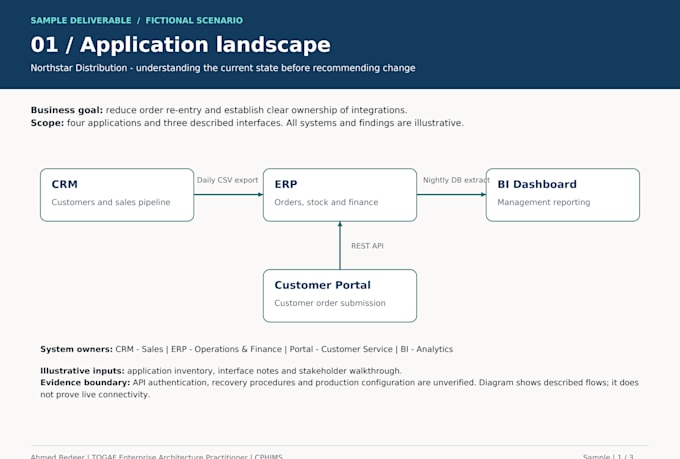Click "Customers and sales pipeline" description

click(111, 202)
